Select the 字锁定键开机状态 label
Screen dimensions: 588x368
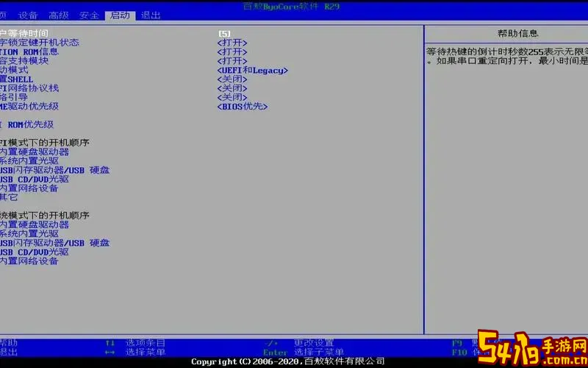40,43
